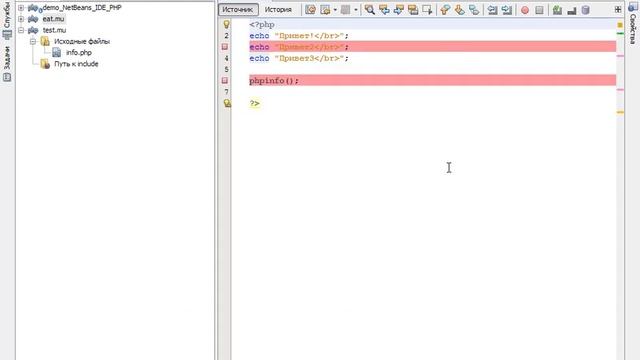Uncomment selected lines toolbar icon

pos(571,10)
